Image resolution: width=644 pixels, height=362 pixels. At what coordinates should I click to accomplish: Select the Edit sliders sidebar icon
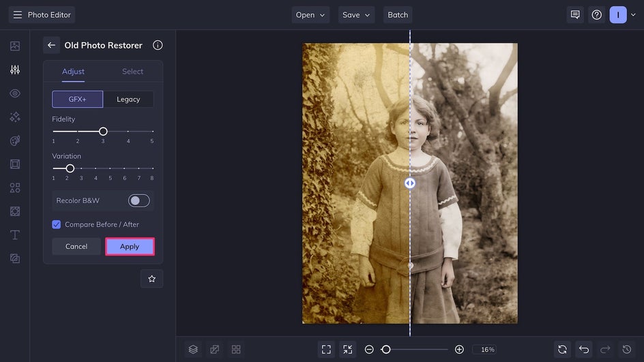click(x=15, y=70)
